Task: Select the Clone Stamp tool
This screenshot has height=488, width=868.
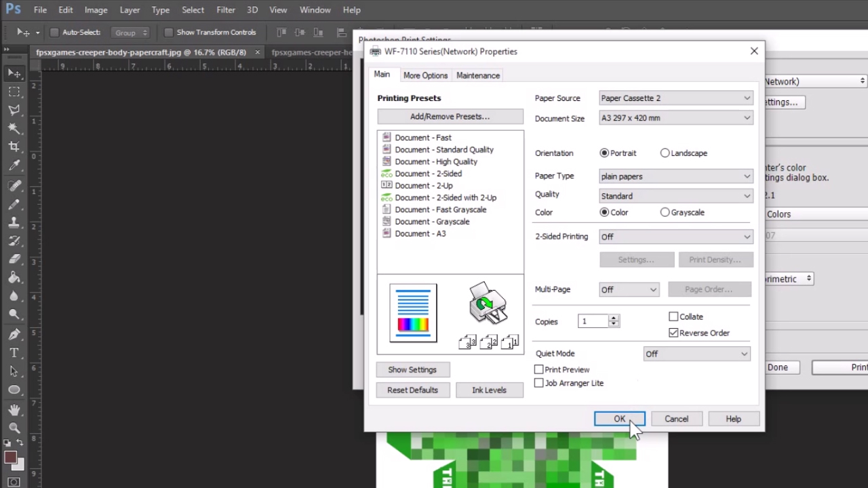Action: (x=14, y=222)
